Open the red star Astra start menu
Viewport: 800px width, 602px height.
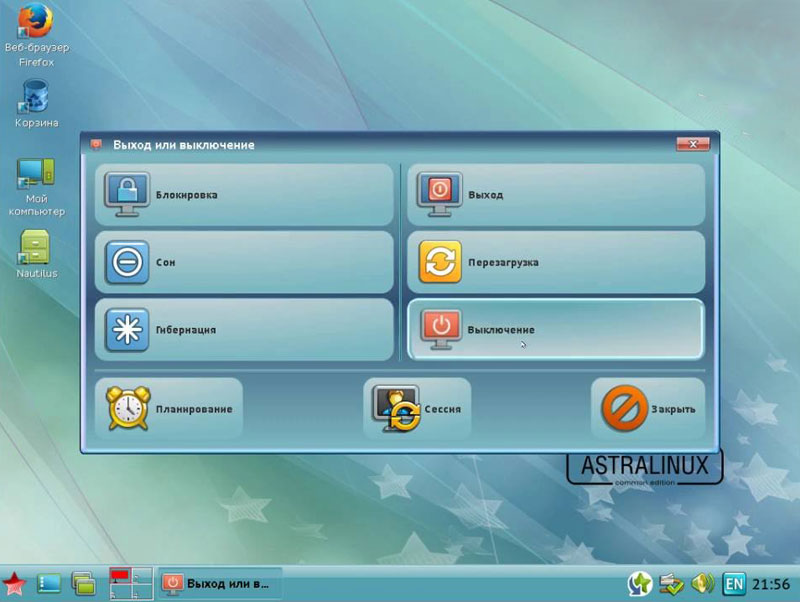tap(14, 583)
